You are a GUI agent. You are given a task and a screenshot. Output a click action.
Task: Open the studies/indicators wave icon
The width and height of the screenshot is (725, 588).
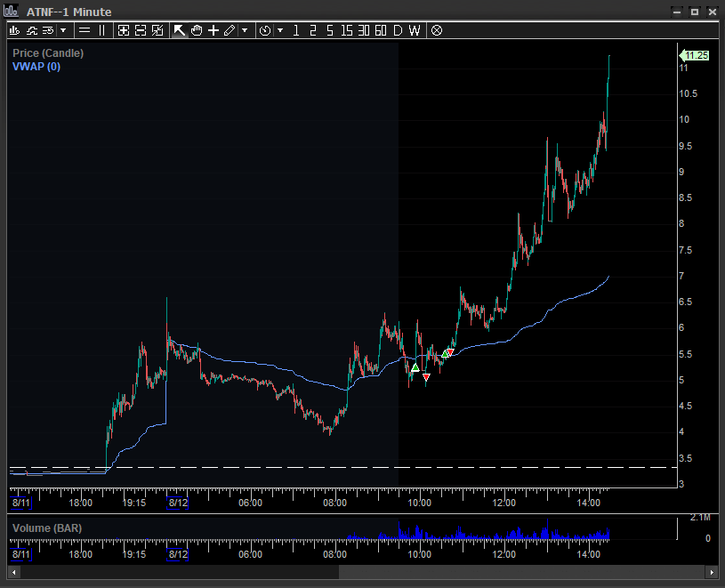pyautogui.click(x=31, y=30)
